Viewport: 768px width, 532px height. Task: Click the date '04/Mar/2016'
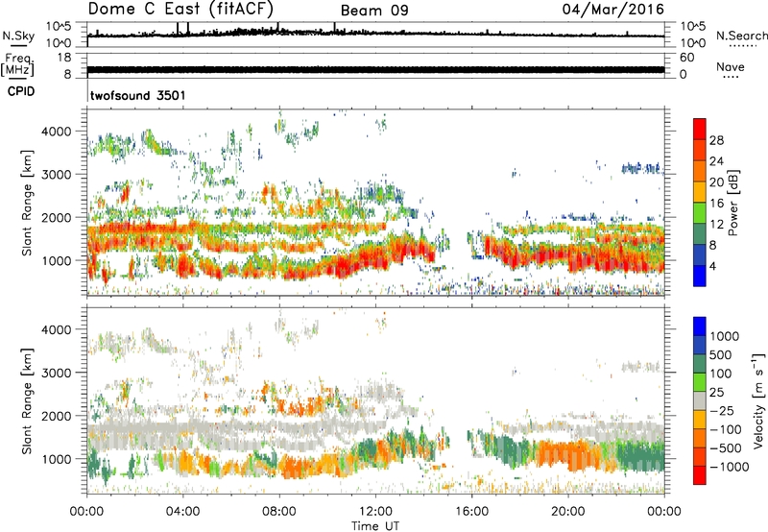pos(613,10)
